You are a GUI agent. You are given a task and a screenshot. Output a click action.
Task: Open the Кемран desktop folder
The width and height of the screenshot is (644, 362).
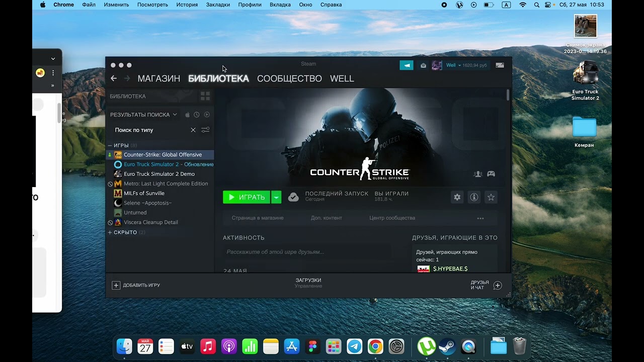584,132
